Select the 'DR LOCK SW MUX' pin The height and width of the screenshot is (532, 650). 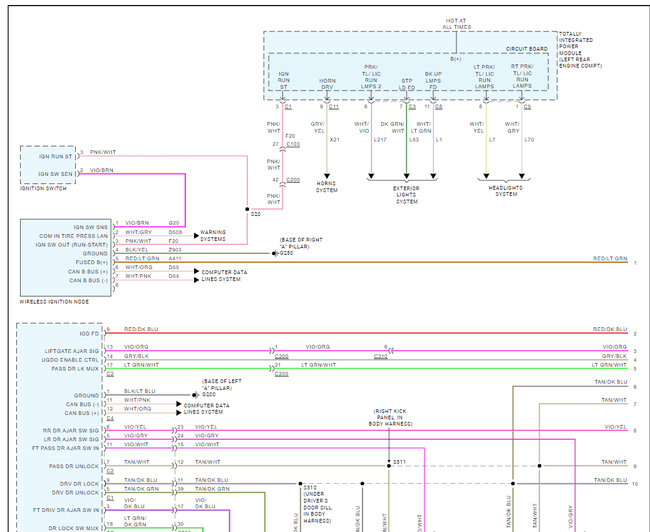(x=74, y=528)
